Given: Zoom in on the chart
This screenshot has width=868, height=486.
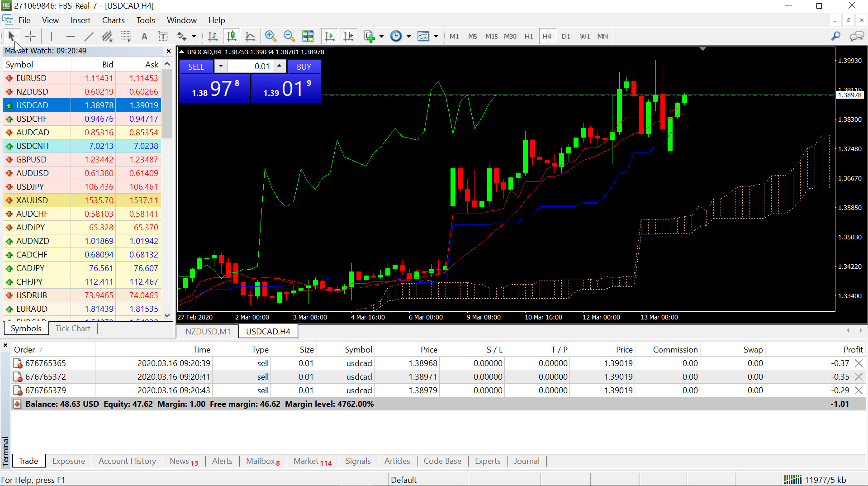Looking at the screenshot, I should click(270, 36).
